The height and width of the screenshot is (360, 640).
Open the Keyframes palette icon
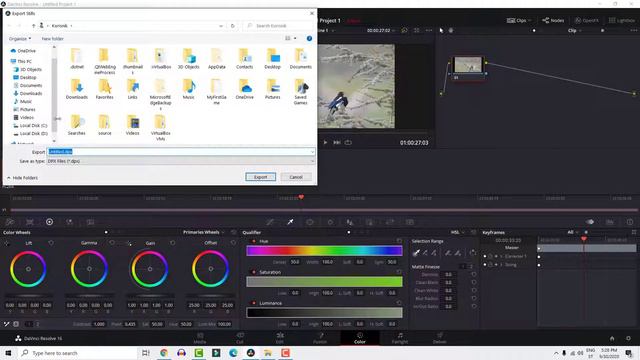[x=590, y=222]
